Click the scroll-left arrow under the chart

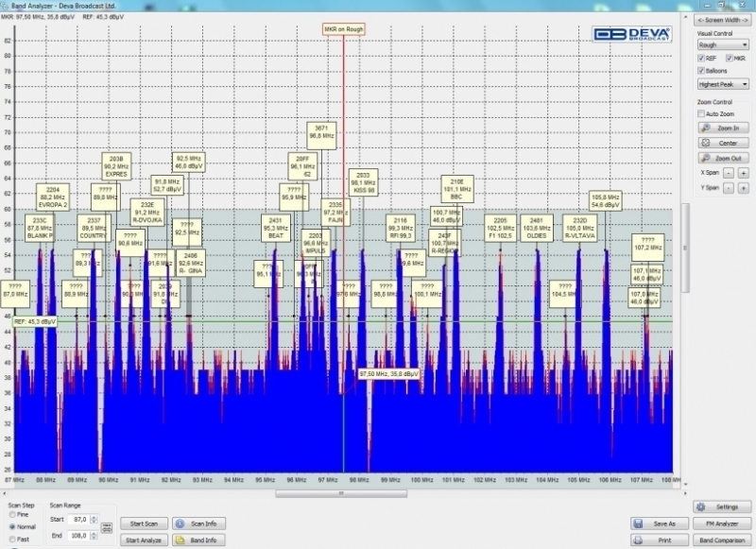click(x=5, y=493)
